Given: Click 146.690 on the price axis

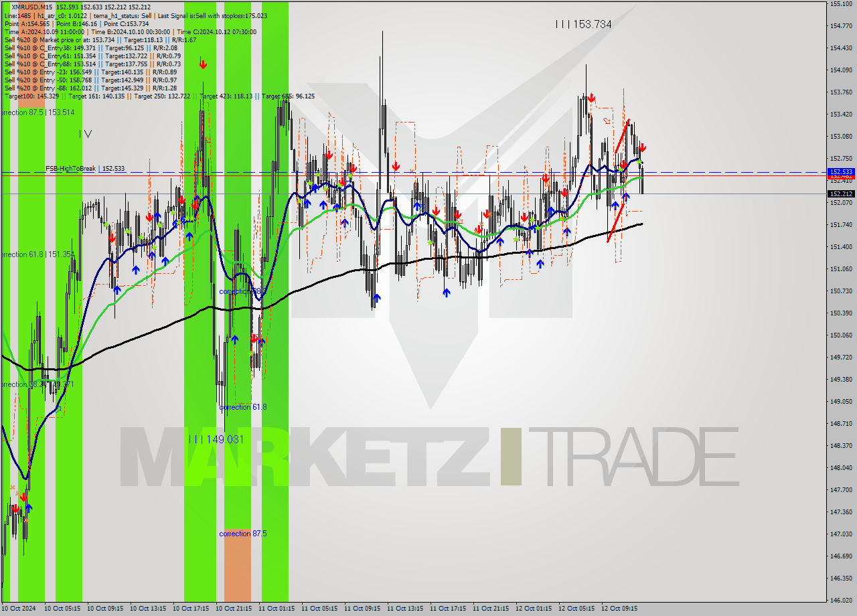Looking at the screenshot, I should [x=841, y=556].
